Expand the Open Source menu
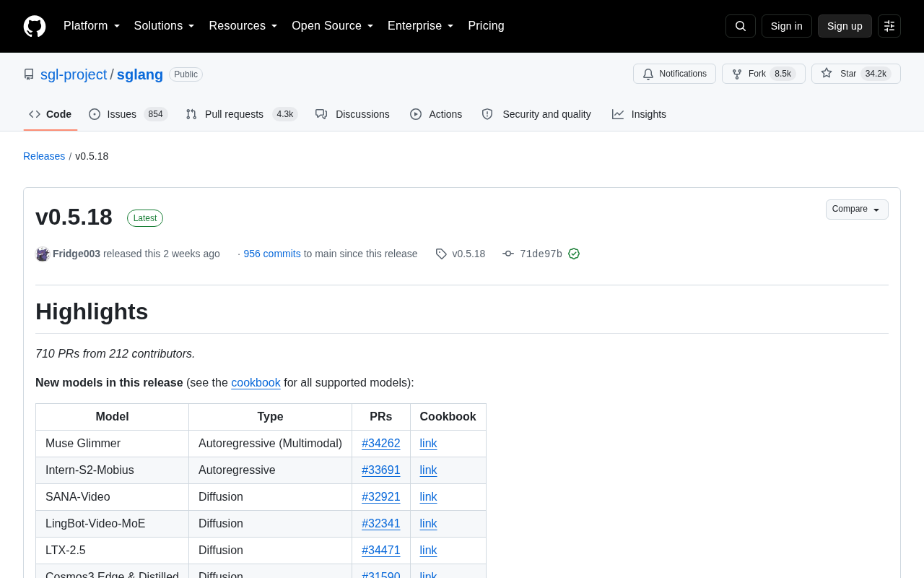924x578 pixels. pyautogui.click(x=333, y=26)
